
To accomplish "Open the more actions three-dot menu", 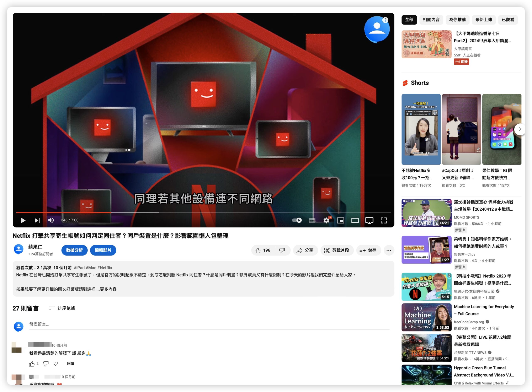I will tap(389, 250).
